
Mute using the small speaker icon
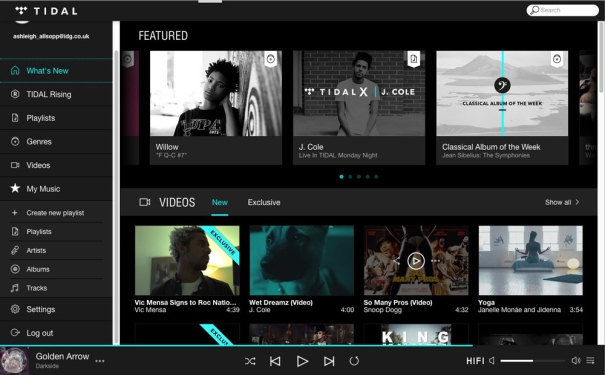click(x=492, y=361)
